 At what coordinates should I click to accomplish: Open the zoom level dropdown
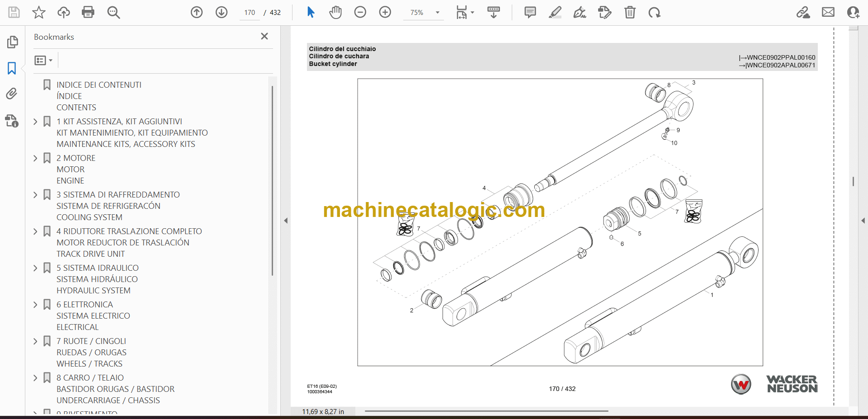click(437, 13)
